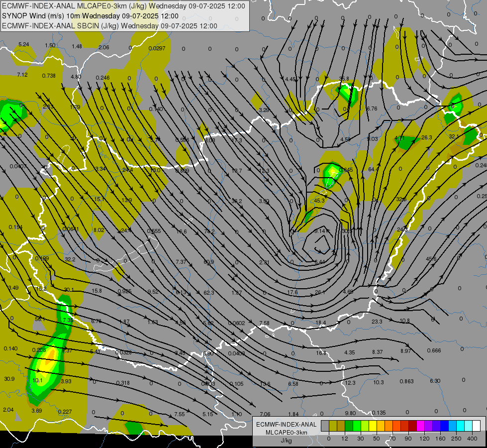
Task: Click the data value '9.14' near the vortex
Action: [319, 231]
